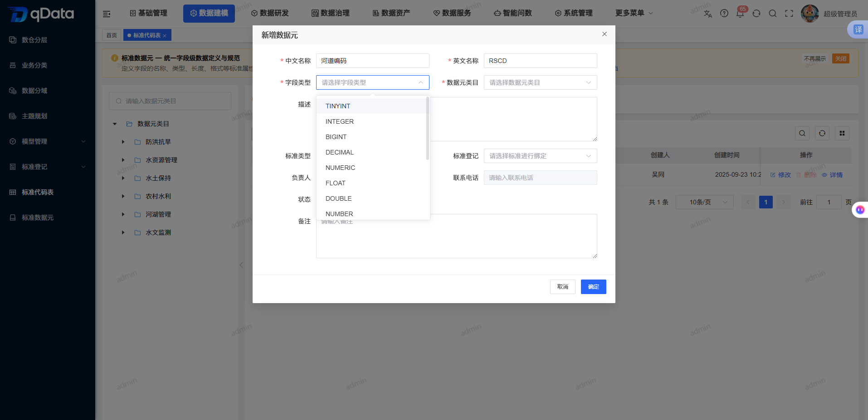The width and height of the screenshot is (868, 420).
Task: Open the 更多菜单 dropdown
Action: tap(634, 13)
